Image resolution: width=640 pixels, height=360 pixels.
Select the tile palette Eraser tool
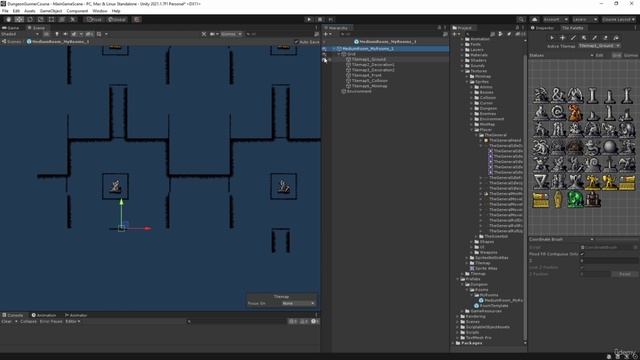pyautogui.click(x=605, y=38)
